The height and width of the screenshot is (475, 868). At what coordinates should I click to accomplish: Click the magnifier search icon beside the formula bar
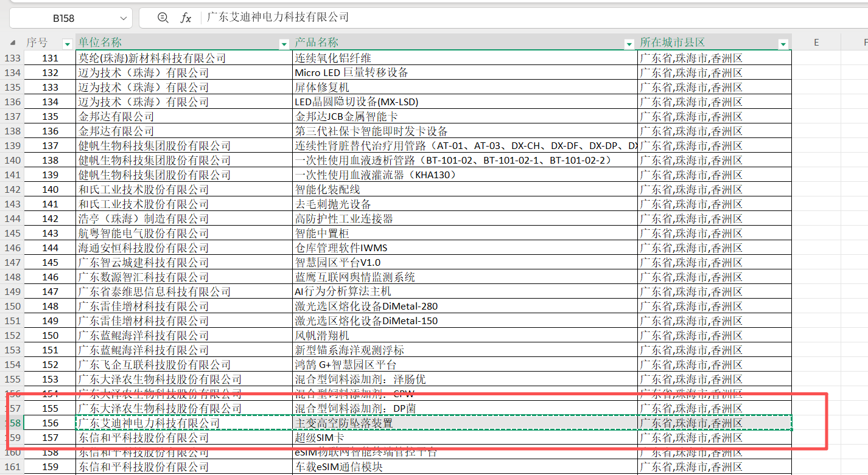(x=162, y=18)
